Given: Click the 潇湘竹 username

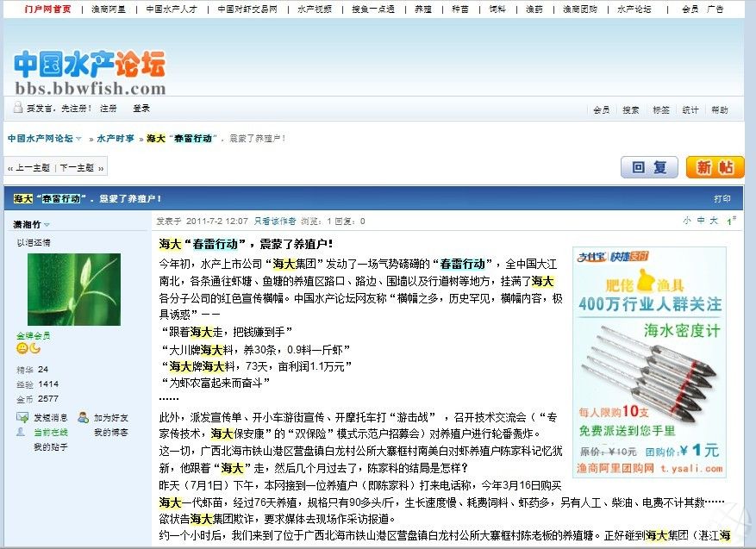Looking at the screenshot, I should pos(27,225).
